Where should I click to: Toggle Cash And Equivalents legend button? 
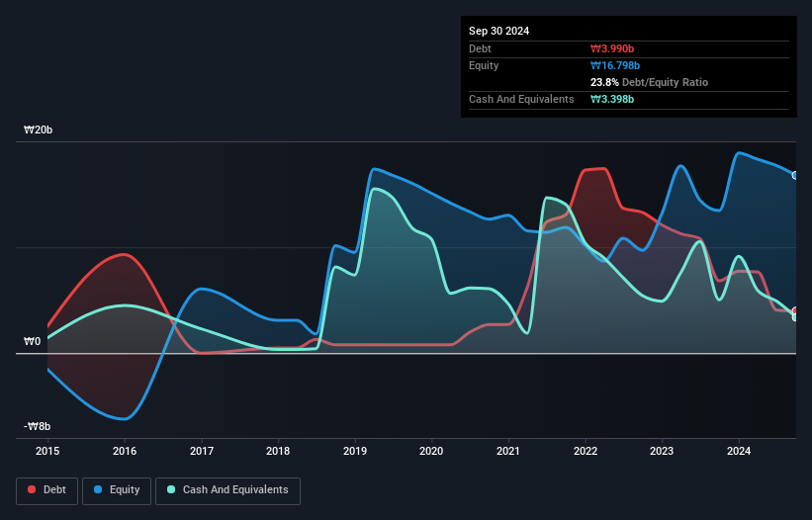coord(227,490)
